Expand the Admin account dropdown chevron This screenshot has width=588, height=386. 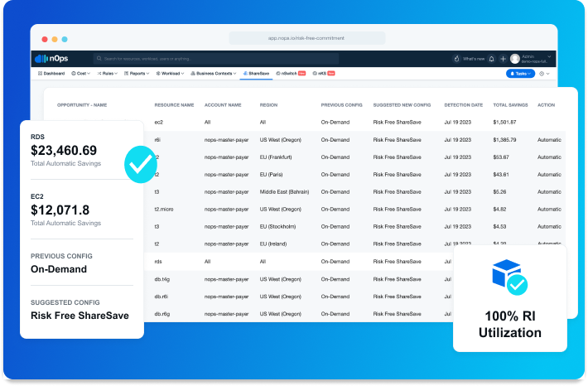pos(549,56)
